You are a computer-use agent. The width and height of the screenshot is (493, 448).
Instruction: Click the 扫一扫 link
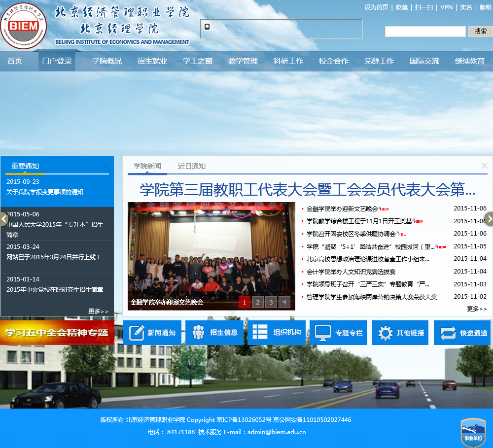point(424,7)
